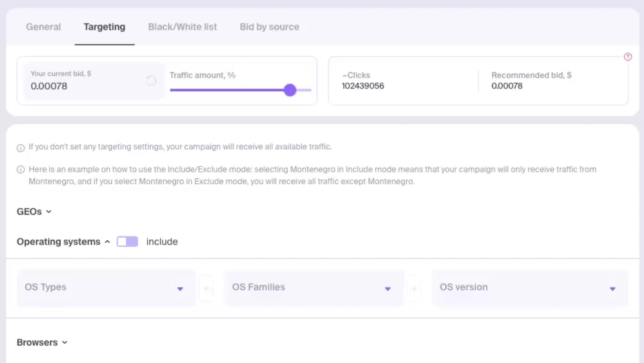Open the OS version dropdown

530,288
